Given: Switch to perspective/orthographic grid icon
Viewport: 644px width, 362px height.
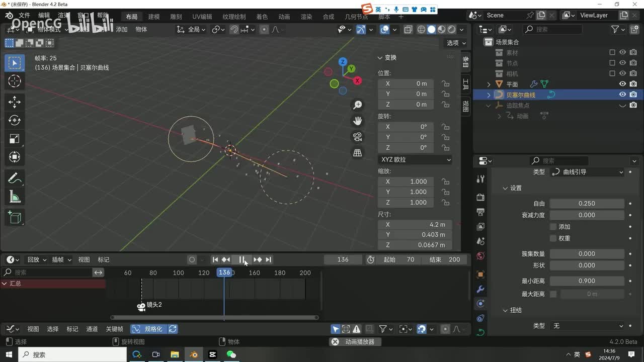Looking at the screenshot, I should (x=358, y=153).
